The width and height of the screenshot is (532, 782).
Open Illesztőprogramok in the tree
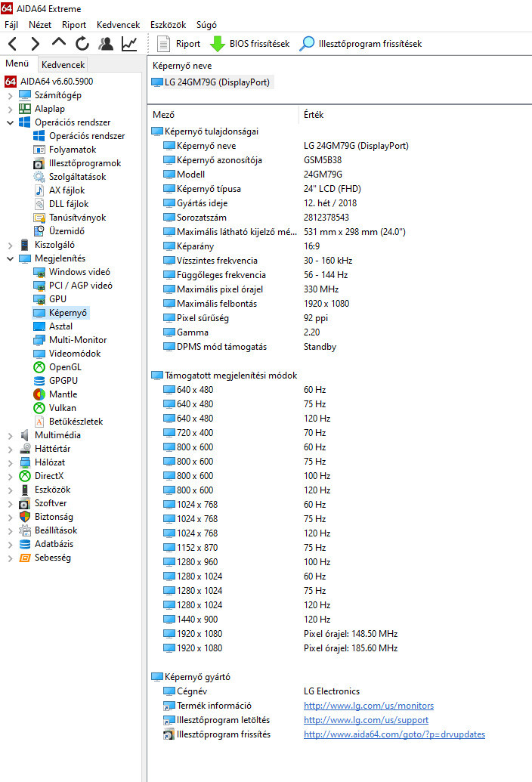77,163
